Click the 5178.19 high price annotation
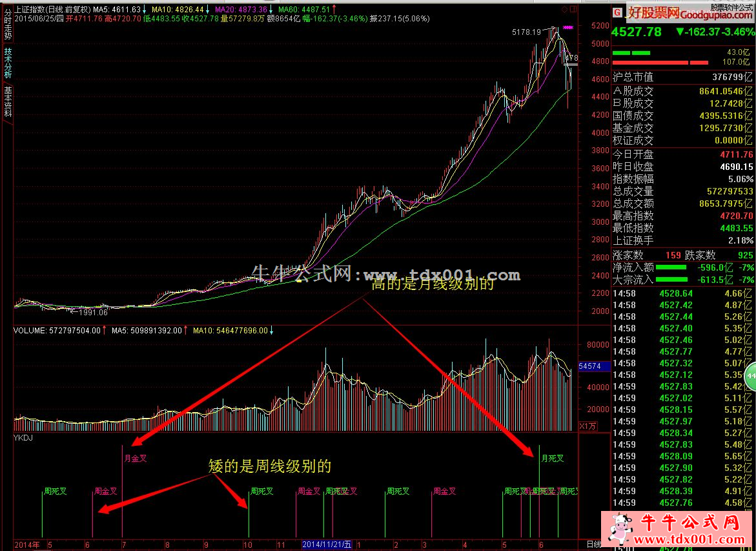 527,32
